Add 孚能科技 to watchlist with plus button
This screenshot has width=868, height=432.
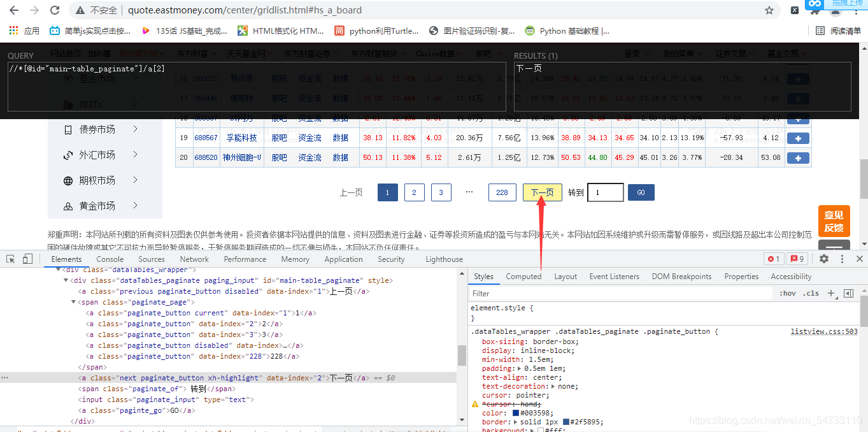pyautogui.click(x=798, y=138)
